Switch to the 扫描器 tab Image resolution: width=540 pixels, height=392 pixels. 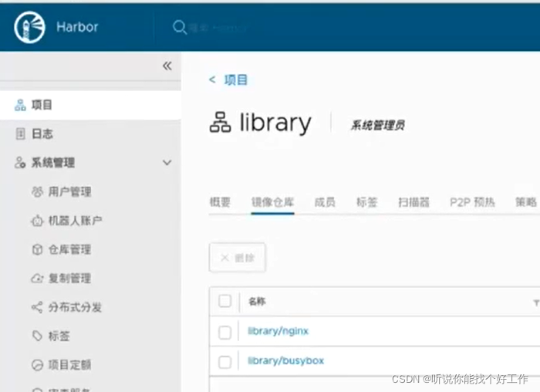[414, 202]
